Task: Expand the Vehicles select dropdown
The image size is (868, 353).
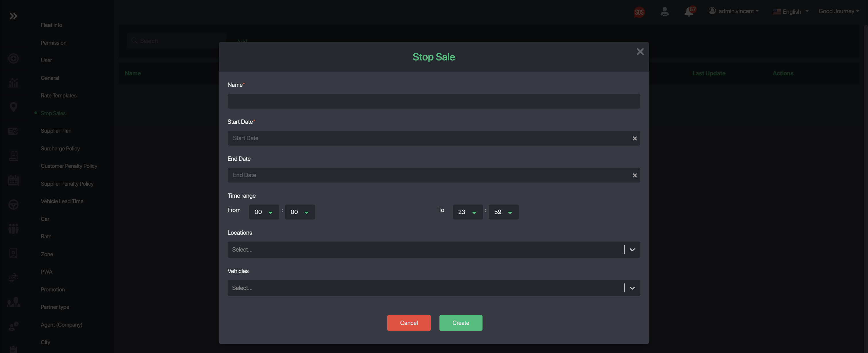Action: pyautogui.click(x=632, y=288)
